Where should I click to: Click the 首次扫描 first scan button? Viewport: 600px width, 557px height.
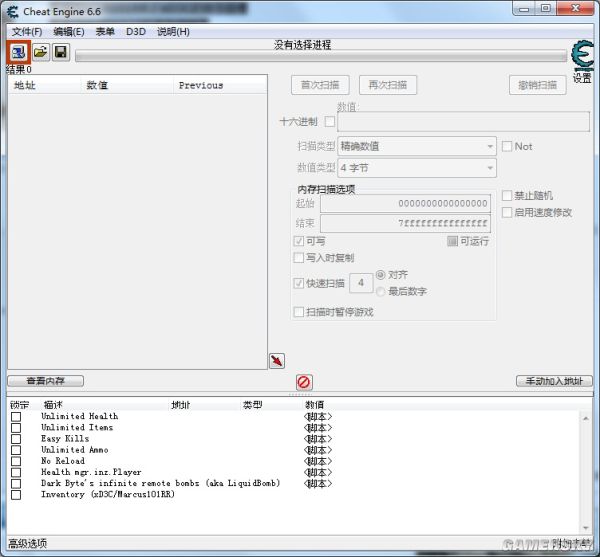(x=320, y=85)
